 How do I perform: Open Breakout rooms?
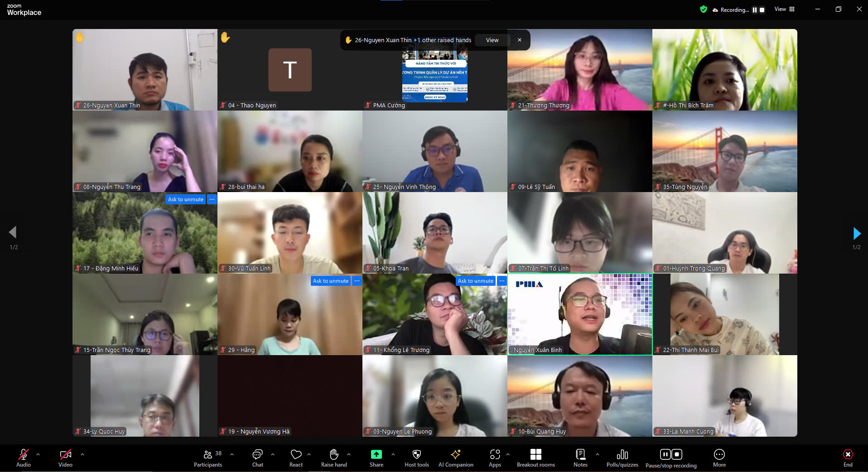click(536, 458)
